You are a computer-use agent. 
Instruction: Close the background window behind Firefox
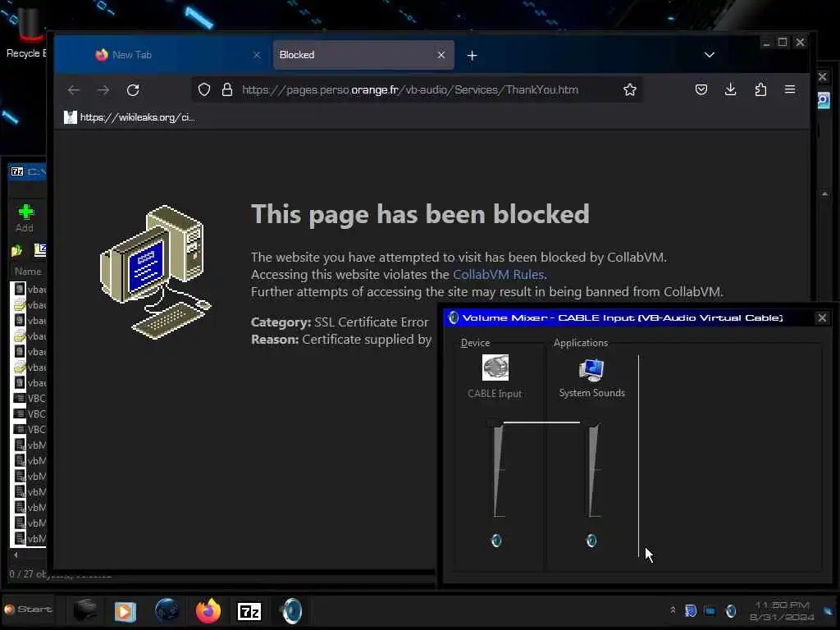[x=823, y=77]
